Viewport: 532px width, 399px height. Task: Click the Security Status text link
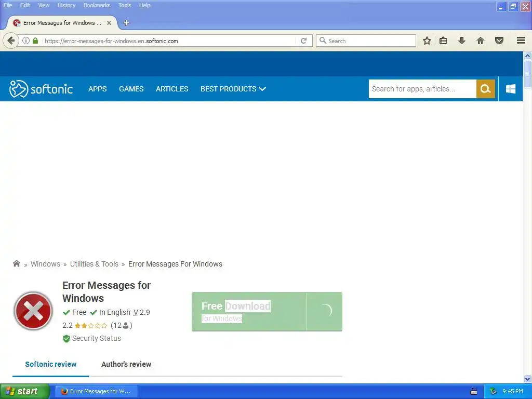coord(96,338)
